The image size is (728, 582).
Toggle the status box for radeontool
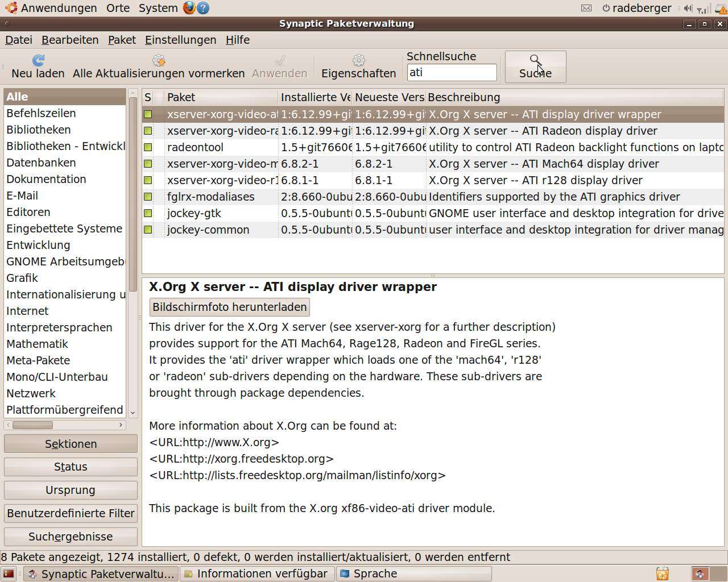148,147
